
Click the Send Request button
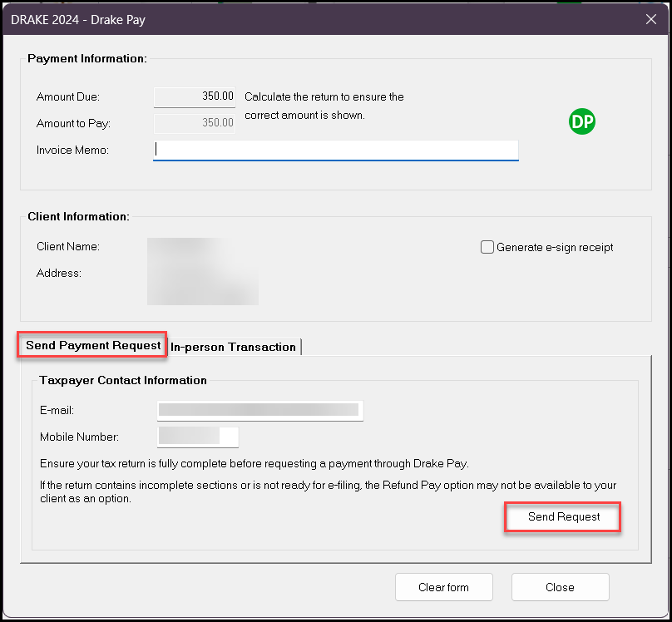pos(563,516)
